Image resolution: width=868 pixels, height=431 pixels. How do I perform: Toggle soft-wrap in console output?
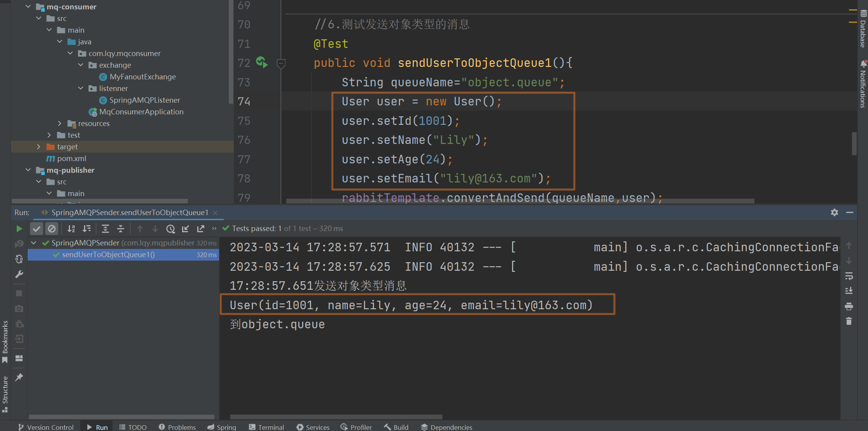[x=849, y=276]
